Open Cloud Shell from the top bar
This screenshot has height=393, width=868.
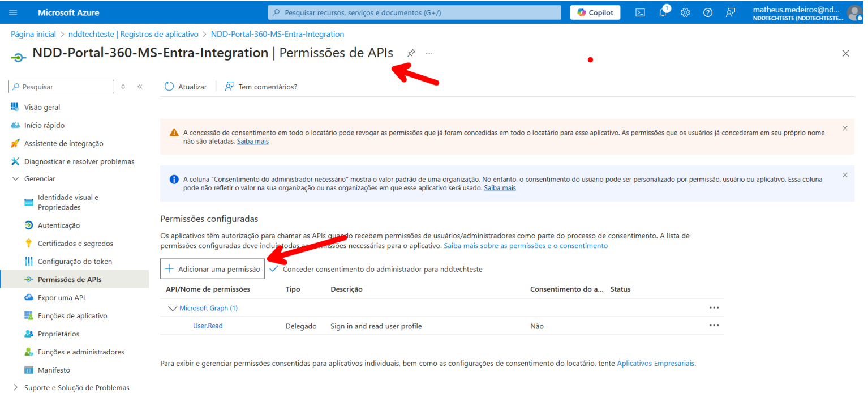640,12
